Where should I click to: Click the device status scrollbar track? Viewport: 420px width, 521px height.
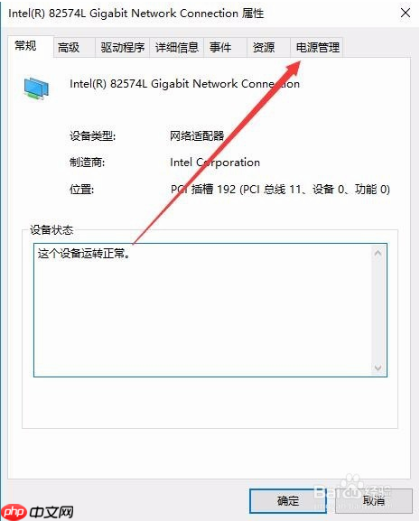point(378,311)
